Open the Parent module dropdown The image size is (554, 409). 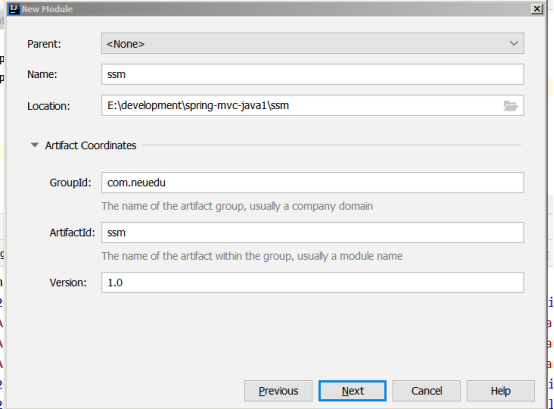[x=312, y=43]
